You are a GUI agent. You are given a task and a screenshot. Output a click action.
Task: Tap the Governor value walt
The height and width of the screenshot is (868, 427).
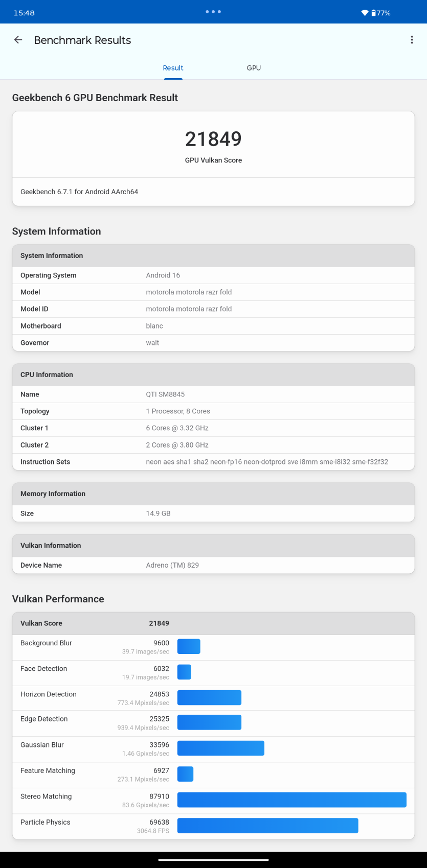152,343
